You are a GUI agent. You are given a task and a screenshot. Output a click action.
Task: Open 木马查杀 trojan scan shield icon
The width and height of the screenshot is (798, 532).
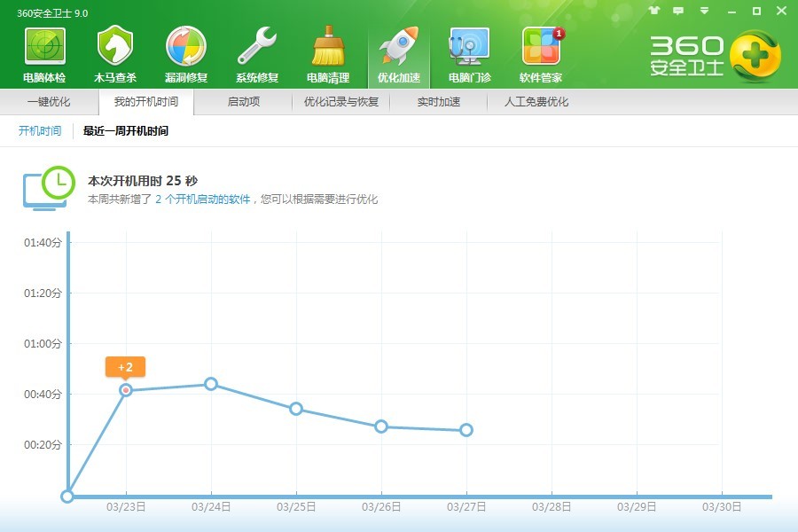point(115,46)
